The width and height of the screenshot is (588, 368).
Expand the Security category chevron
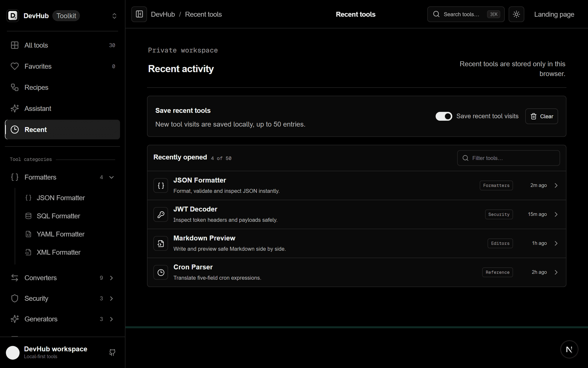[111, 298]
